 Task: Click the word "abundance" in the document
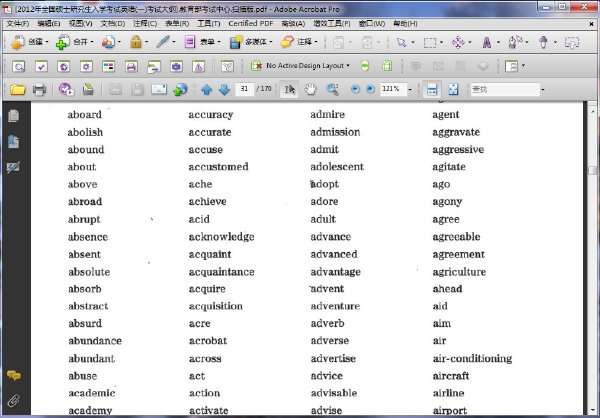(x=95, y=341)
